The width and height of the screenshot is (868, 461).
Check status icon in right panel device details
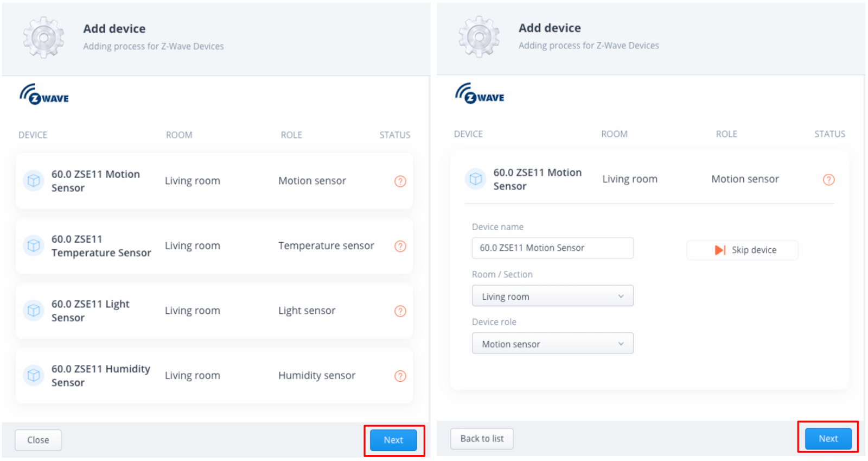(x=829, y=180)
